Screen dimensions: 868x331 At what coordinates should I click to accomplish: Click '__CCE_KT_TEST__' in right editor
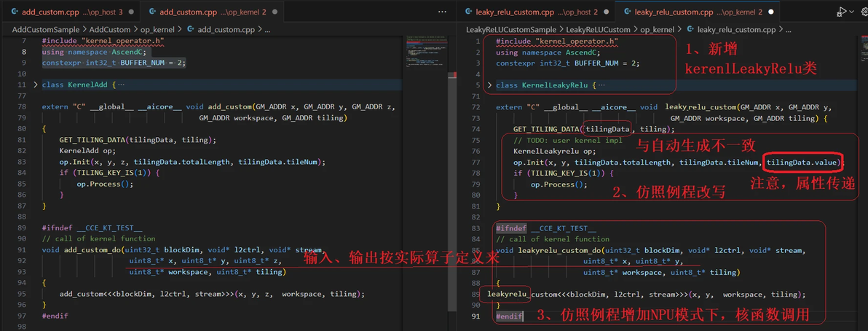point(563,228)
